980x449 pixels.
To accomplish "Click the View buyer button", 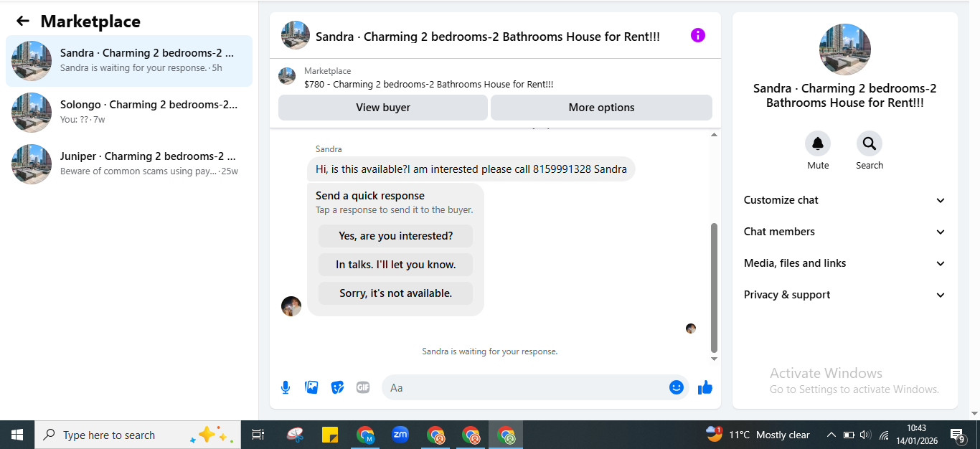I will click(x=383, y=108).
